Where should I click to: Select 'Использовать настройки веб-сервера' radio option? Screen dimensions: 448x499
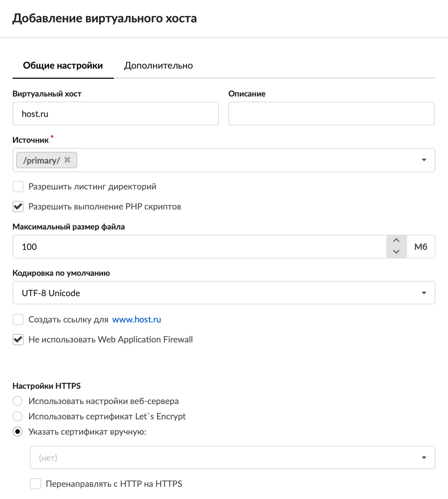coord(18,401)
